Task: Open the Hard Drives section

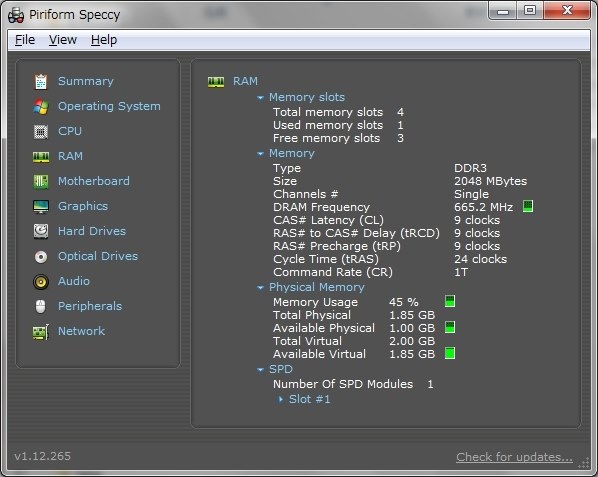Action: coord(92,231)
